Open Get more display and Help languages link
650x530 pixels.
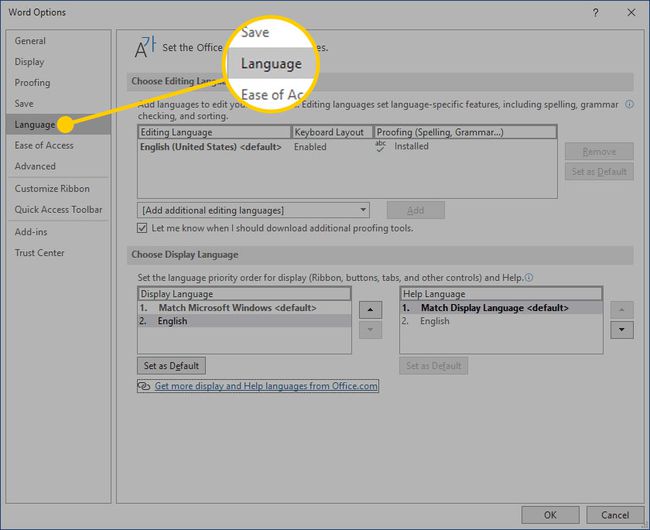coord(266,386)
